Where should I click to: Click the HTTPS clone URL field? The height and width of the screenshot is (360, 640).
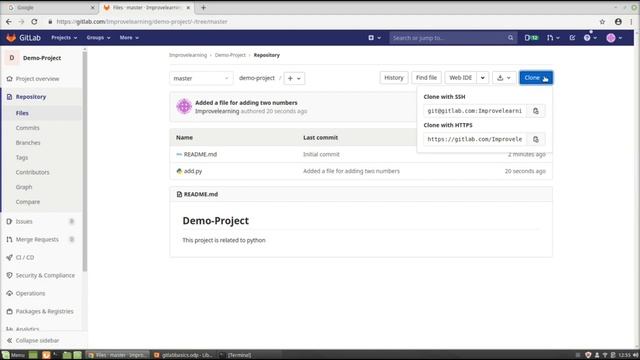point(475,139)
